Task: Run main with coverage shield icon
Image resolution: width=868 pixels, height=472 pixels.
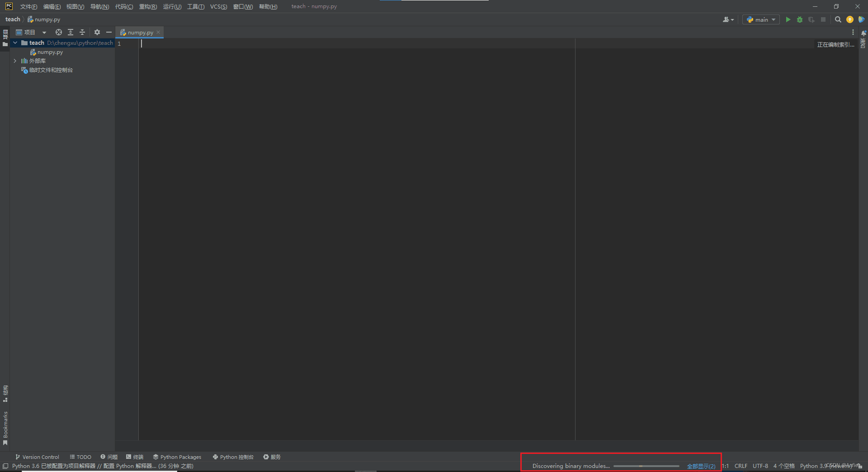Action: click(x=811, y=19)
